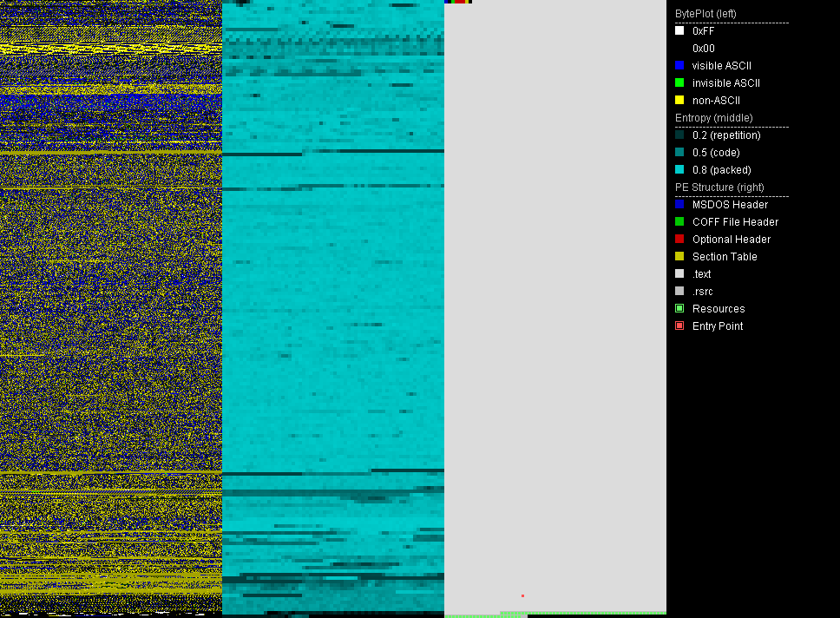Viewport: 840px width, 618px height.
Task: Select the green COFF File Header swatch
Action: click(679, 222)
